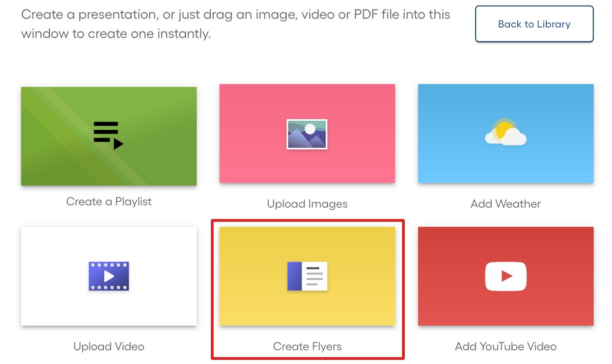Open the Create a Playlist label
This screenshot has height=364, width=612.
pyautogui.click(x=109, y=202)
